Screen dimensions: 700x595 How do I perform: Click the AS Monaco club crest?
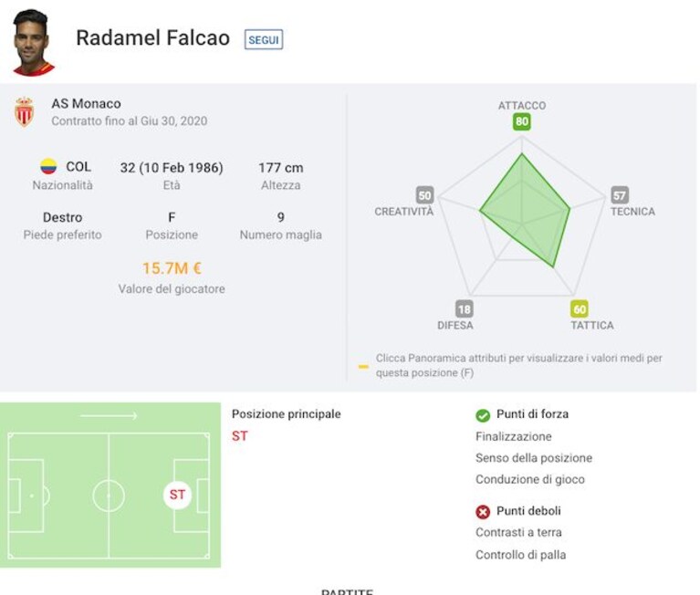pos(24,111)
